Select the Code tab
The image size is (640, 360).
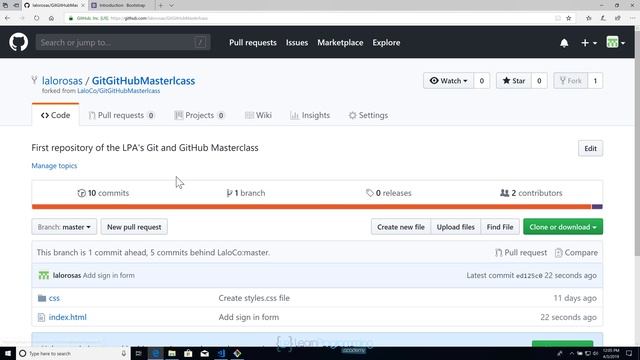[56, 115]
